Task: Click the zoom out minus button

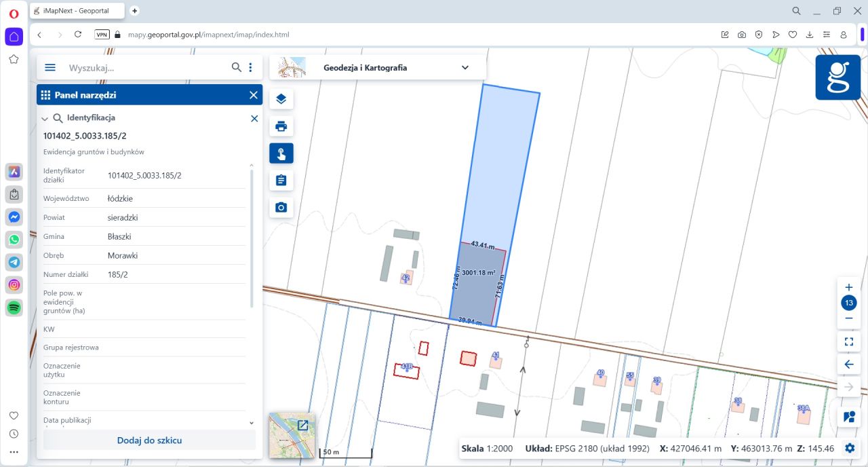Action: point(848,318)
